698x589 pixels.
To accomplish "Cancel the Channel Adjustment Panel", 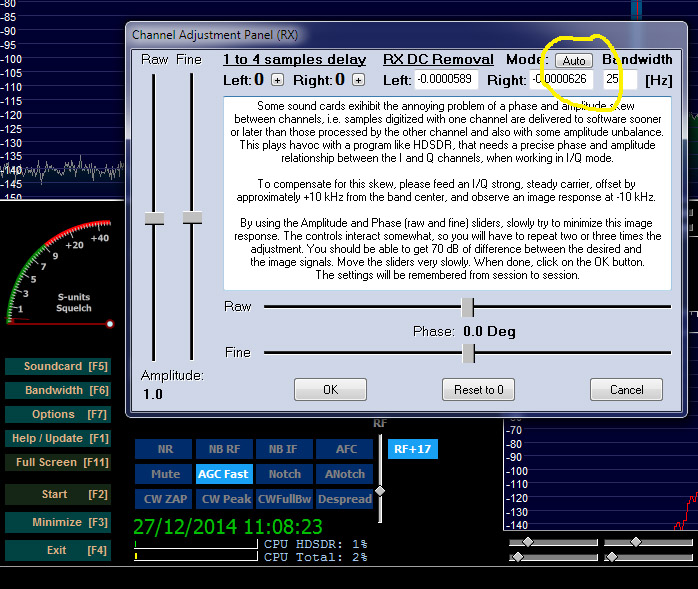I will pos(626,390).
